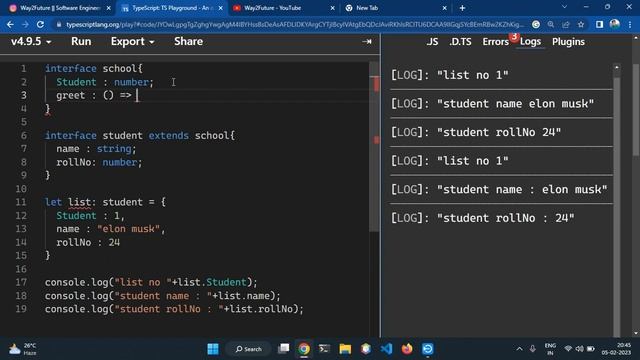Click line number 19 in the gutter

[x=21, y=309]
